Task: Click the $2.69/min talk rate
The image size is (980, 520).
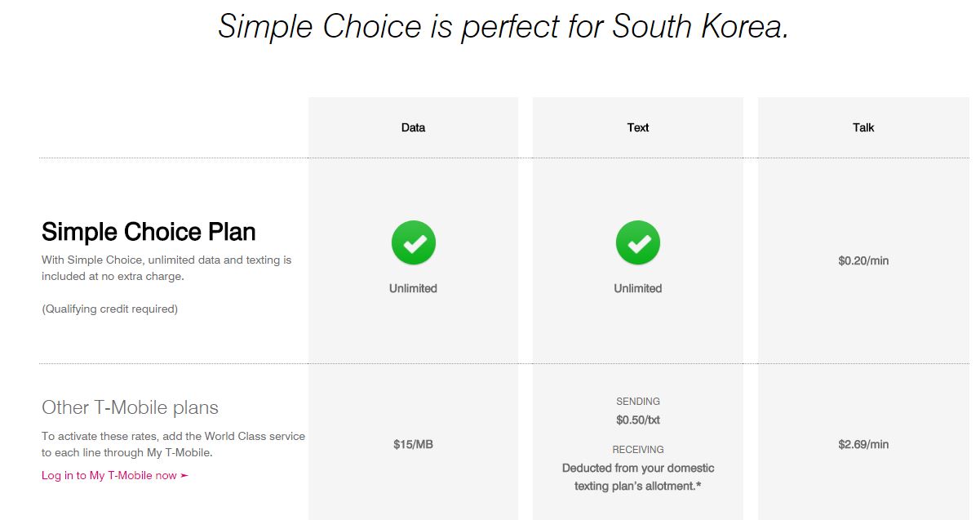Action: [x=863, y=445]
